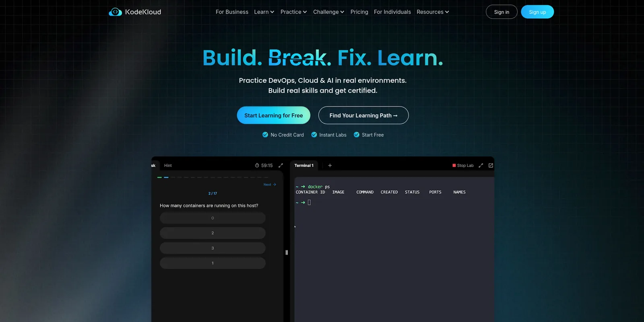The width and height of the screenshot is (644, 322).
Task: Open the For Individuals page
Action: [x=392, y=12]
